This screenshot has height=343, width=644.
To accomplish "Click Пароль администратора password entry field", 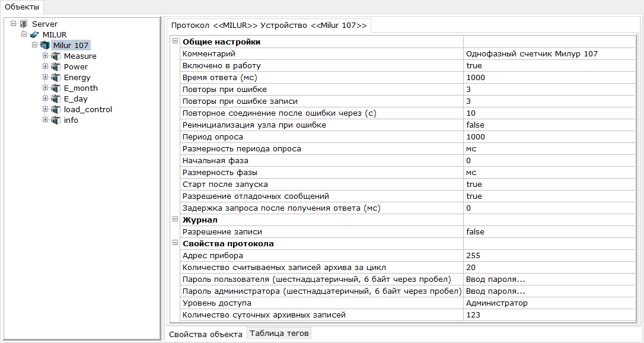I will pyautogui.click(x=549, y=291).
